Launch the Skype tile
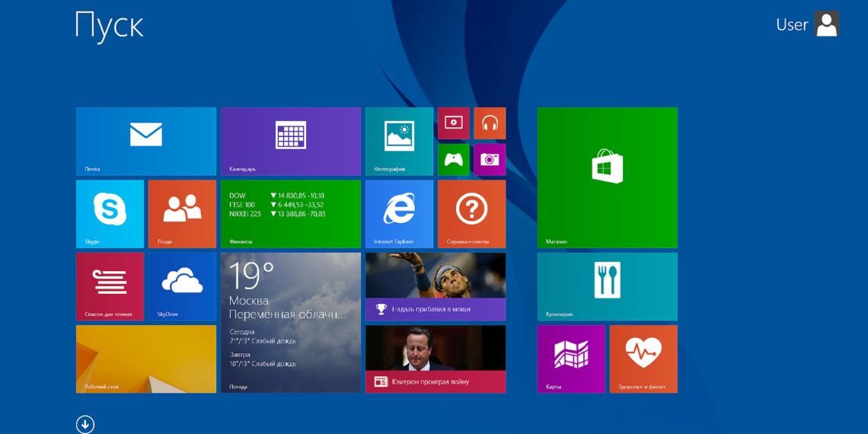This screenshot has width=868, height=434. [x=110, y=213]
